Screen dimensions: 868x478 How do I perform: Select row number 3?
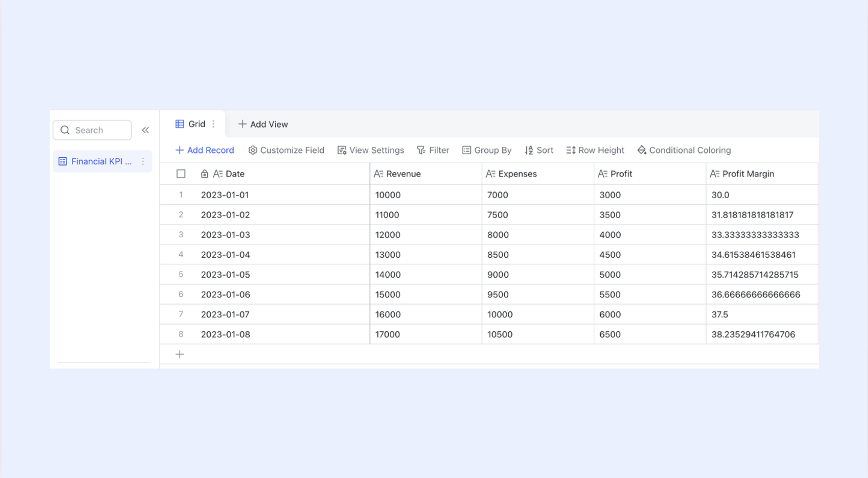[x=181, y=234]
